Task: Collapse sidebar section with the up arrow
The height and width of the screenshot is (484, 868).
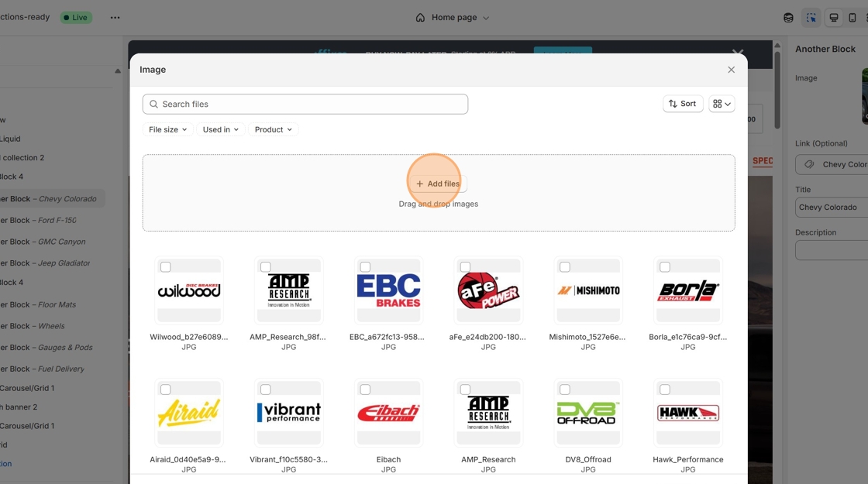Action: tap(117, 70)
